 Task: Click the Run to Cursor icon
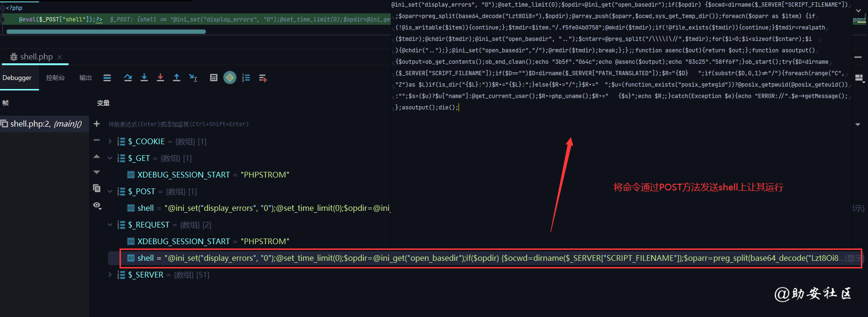tap(193, 78)
